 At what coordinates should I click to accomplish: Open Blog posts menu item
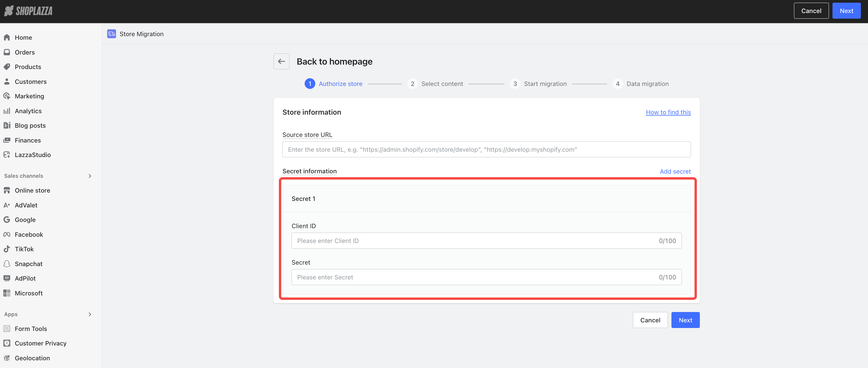point(30,125)
